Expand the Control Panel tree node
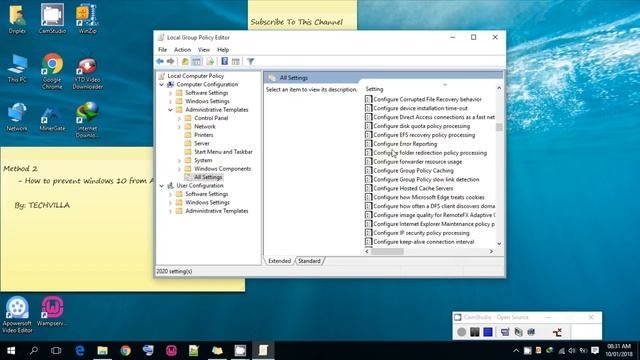Viewport: 640px width, 360px height. [x=179, y=118]
